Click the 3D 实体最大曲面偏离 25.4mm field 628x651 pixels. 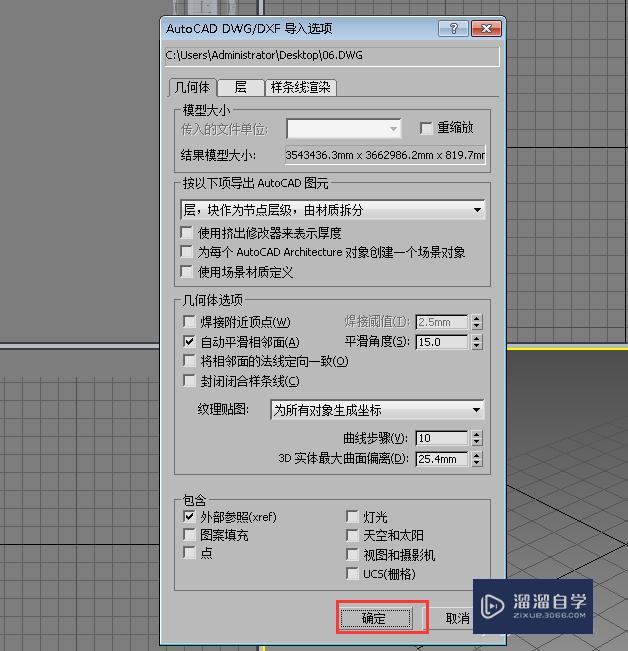(x=442, y=459)
